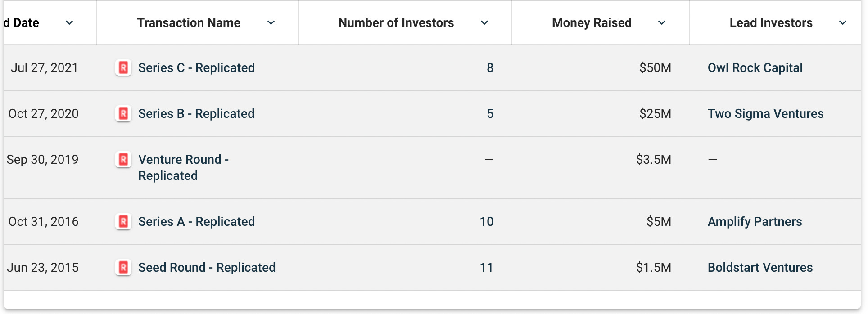Visit the Owl Rock Capital investor link
The image size is (868, 314).
(x=755, y=68)
